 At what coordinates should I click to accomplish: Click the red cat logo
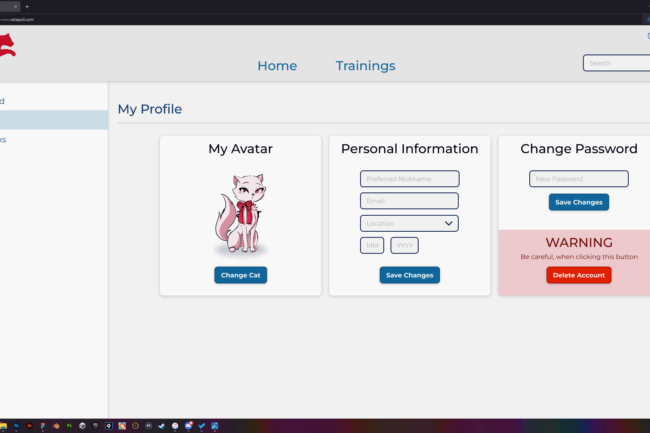pos(7,45)
